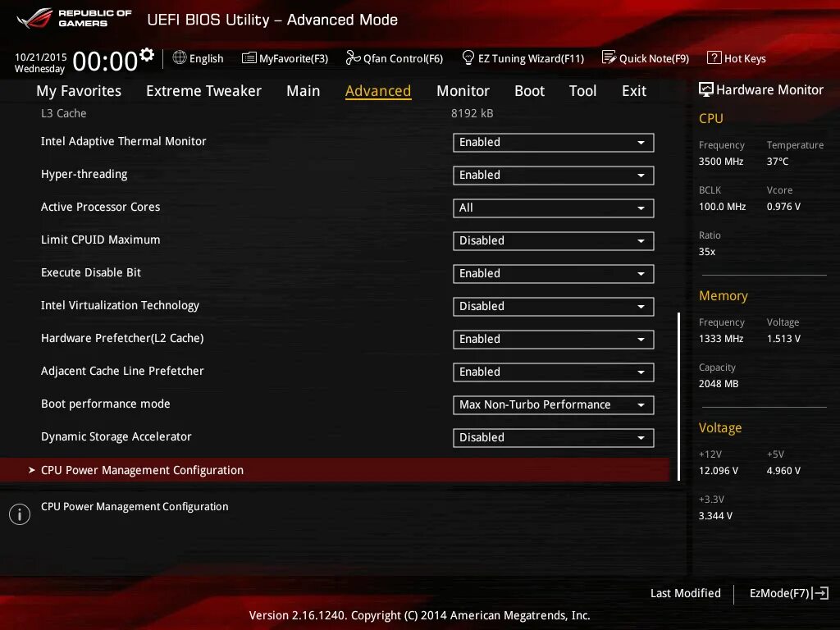
Task: Click the 37°C temperature value
Action: [778, 162]
